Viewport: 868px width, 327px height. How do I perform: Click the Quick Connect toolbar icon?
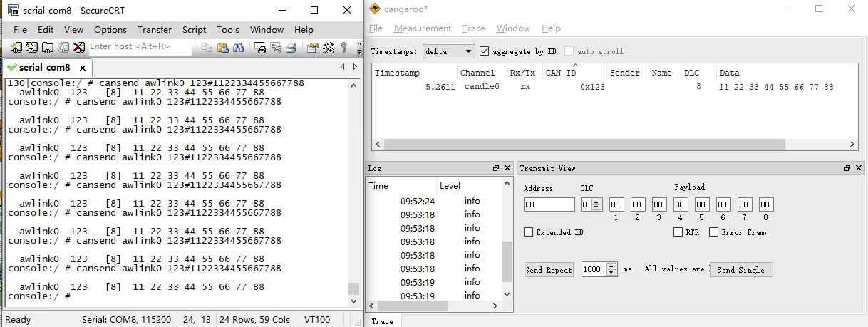(31, 48)
